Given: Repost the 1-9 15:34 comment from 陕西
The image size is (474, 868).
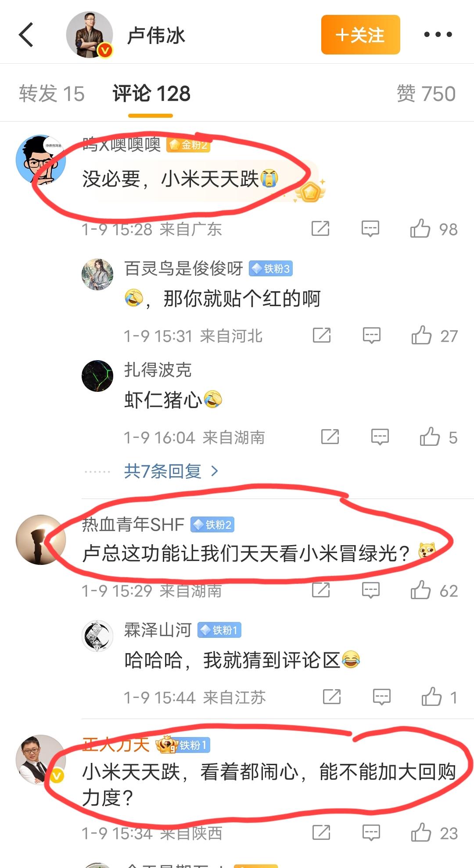Looking at the screenshot, I should pyautogui.click(x=321, y=832).
